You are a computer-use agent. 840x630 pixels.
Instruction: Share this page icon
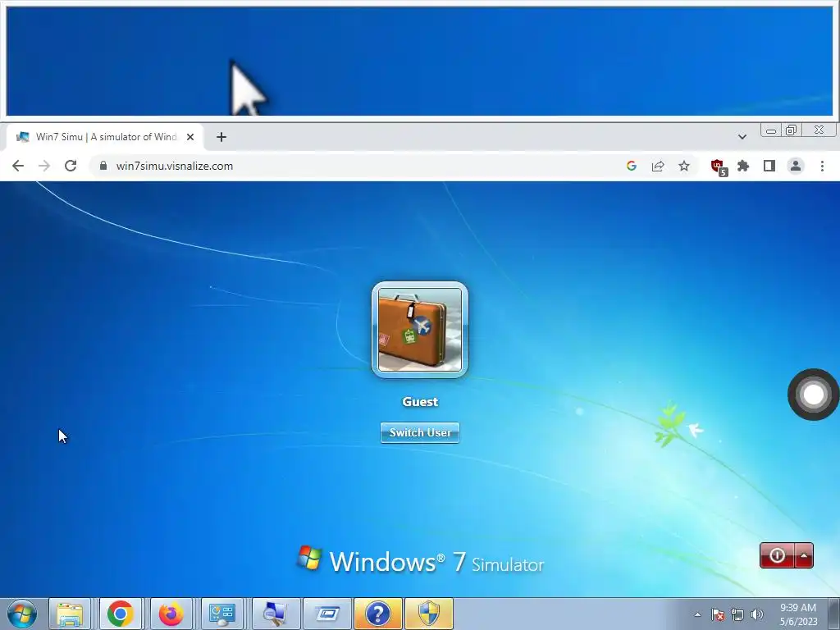(x=658, y=166)
